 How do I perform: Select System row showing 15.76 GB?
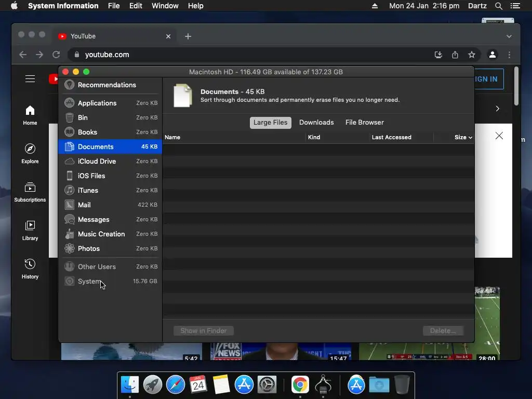tap(110, 281)
